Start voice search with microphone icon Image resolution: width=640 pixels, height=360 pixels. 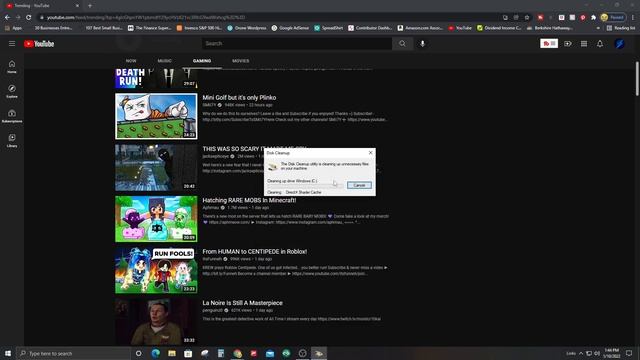coord(422,44)
